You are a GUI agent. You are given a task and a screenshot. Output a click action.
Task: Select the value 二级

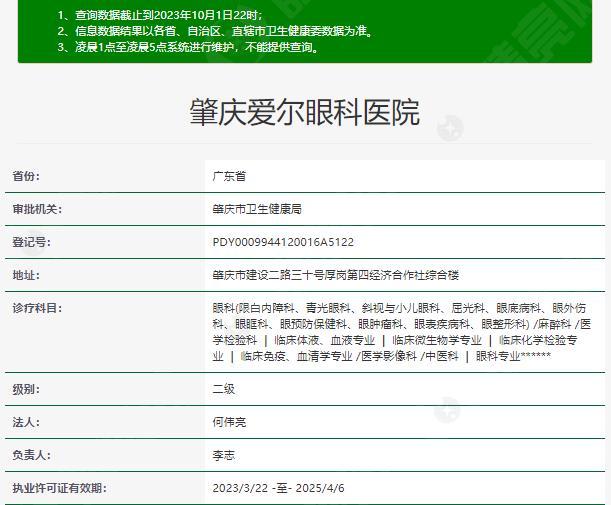coord(224,389)
